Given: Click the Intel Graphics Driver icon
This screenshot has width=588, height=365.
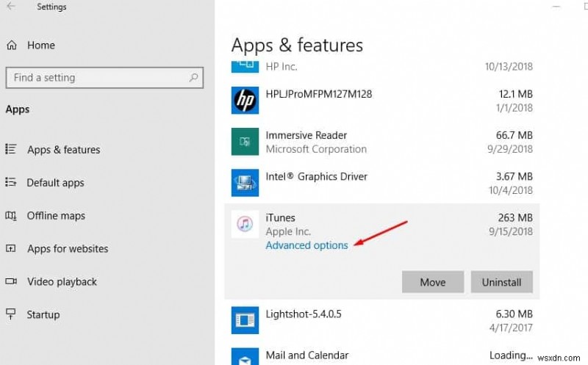Looking at the screenshot, I should [x=245, y=183].
